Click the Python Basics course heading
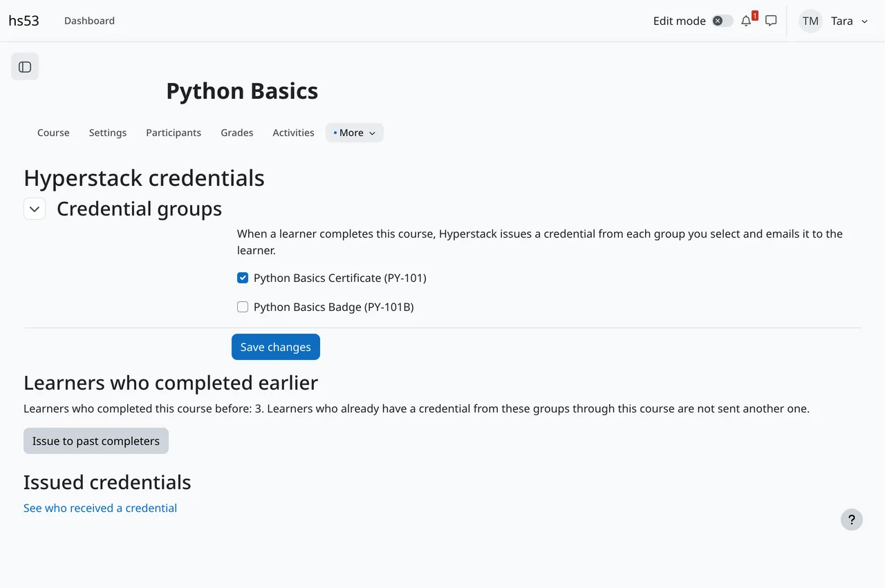This screenshot has height=588, width=885. tap(242, 91)
